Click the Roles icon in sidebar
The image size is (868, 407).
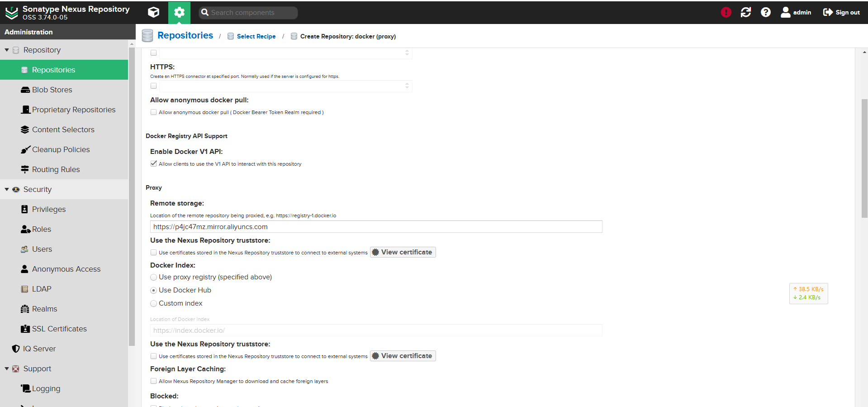(x=25, y=229)
